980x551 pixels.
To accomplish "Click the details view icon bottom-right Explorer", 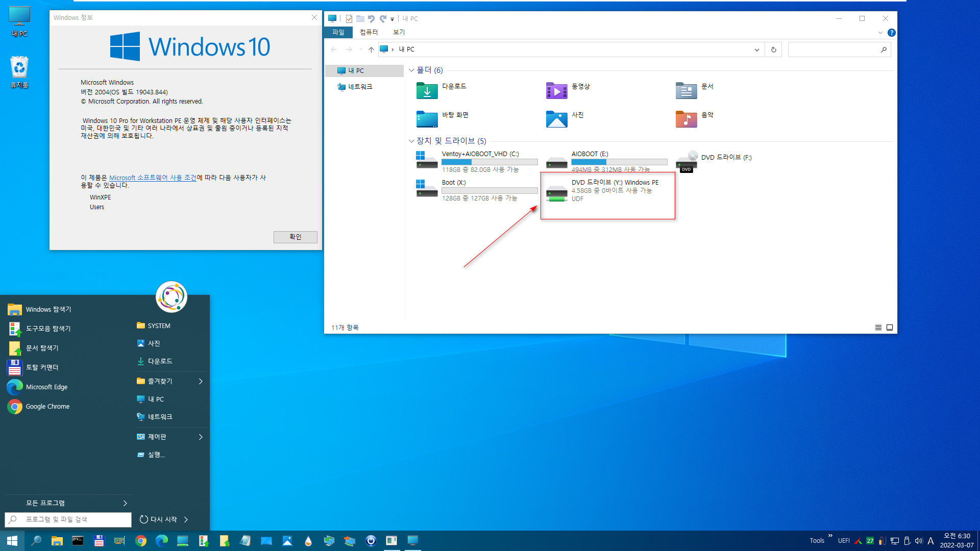I will pos(878,327).
